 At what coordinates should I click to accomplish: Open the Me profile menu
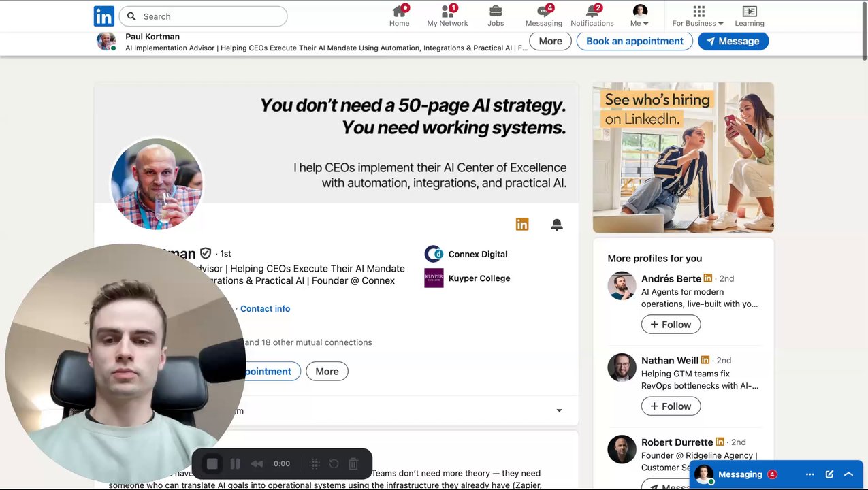[x=639, y=16]
